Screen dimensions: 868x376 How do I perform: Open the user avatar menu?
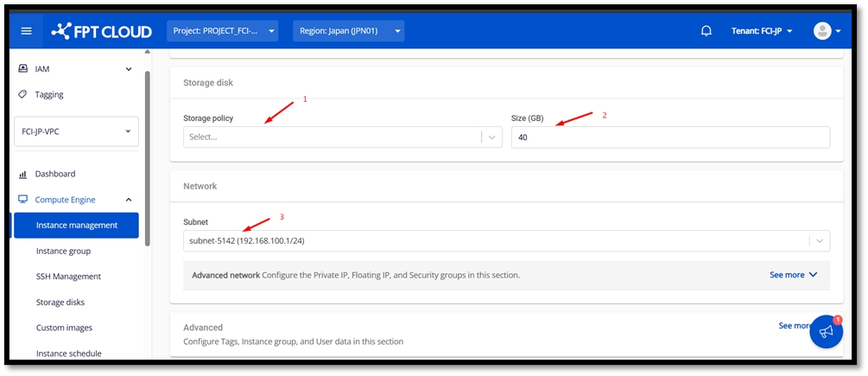827,31
